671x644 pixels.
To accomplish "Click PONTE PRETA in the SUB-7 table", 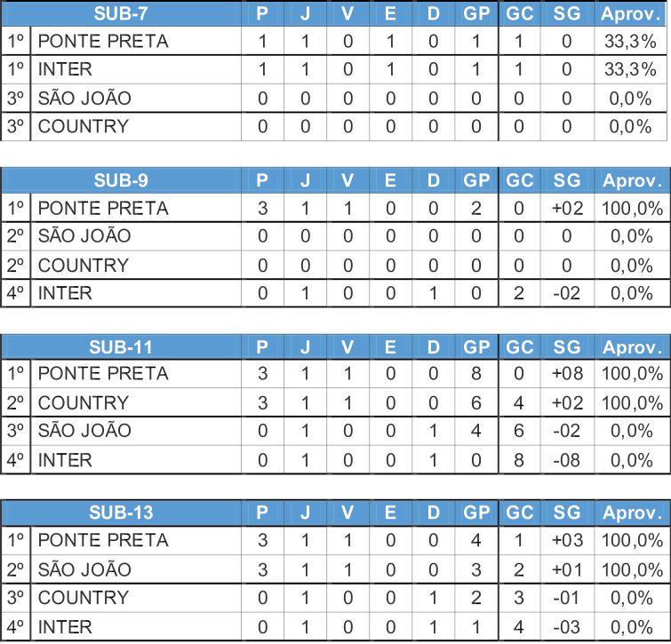I will pyautogui.click(x=103, y=42).
